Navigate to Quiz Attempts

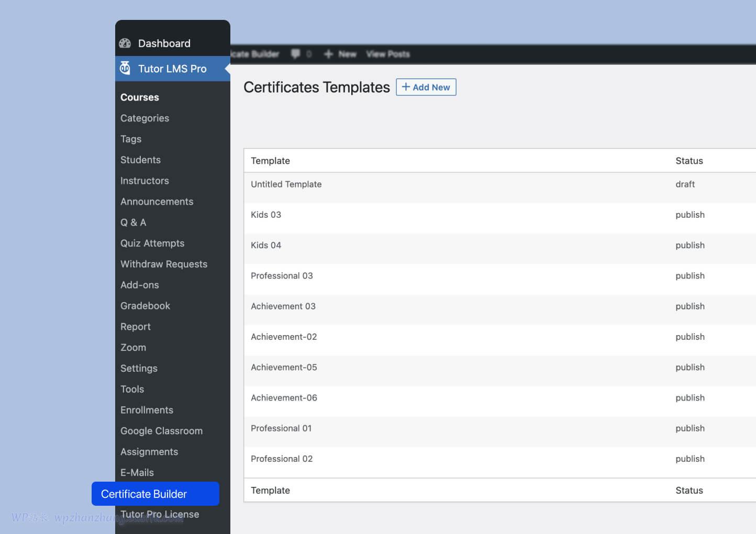(x=152, y=243)
